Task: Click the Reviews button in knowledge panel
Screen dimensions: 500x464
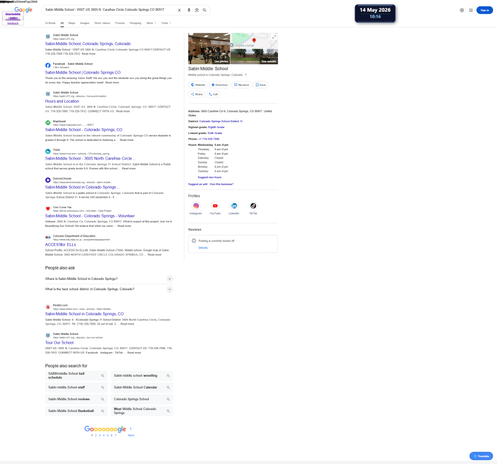Action: click(x=242, y=85)
